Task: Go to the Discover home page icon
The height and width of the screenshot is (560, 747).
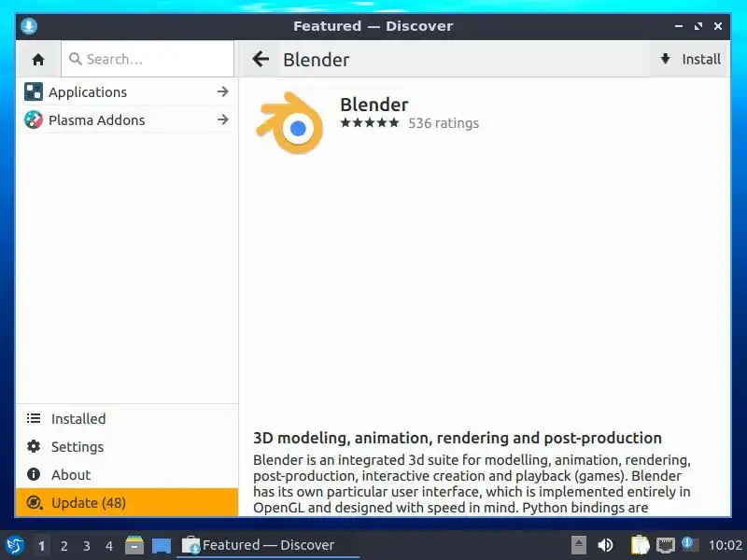Action: (38, 59)
